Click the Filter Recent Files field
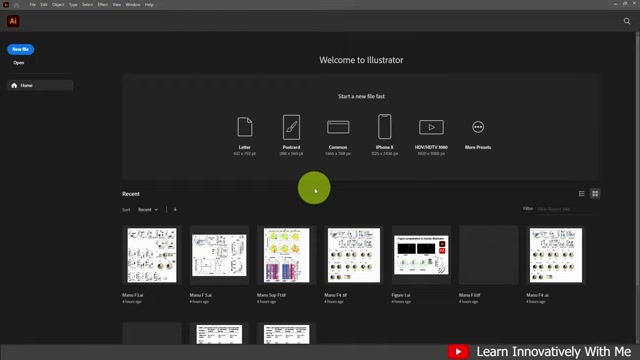 [x=568, y=209]
